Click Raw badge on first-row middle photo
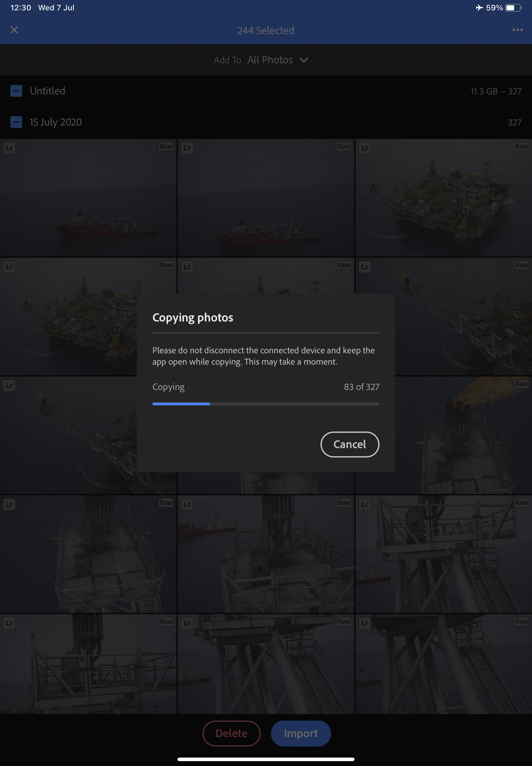532x766 pixels. tap(344, 146)
